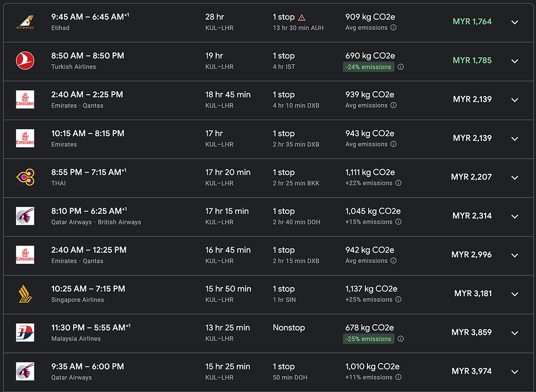The width and height of the screenshot is (536, 392).
Task: Open emissions info icon for 942 kg CO2e
Action: coord(393,261)
